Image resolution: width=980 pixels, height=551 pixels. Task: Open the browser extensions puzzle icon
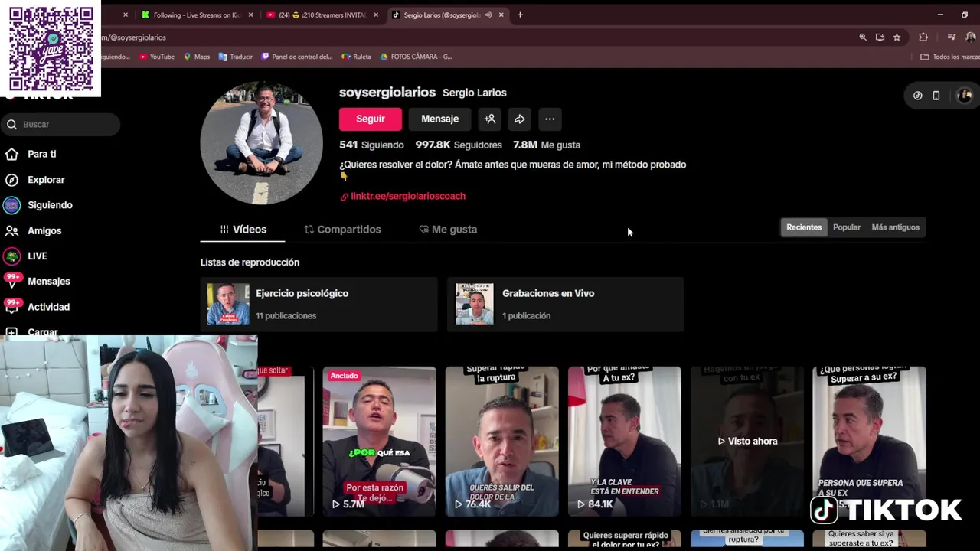pos(923,37)
